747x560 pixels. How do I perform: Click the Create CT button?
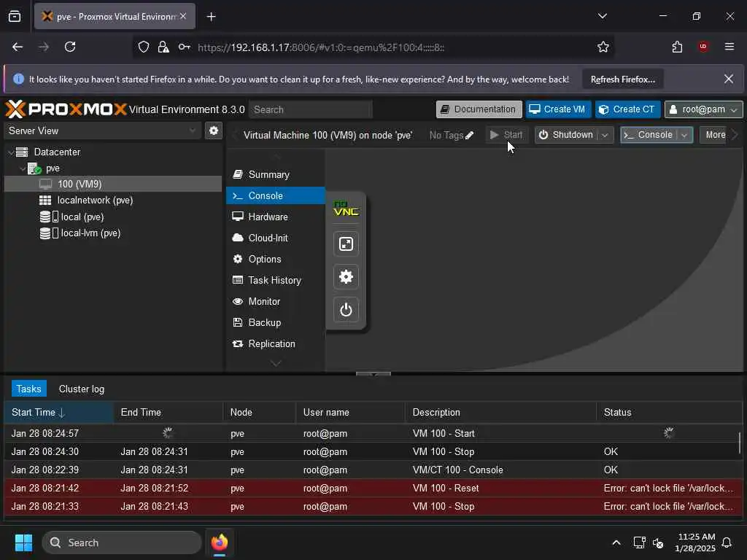[x=627, y=109]
